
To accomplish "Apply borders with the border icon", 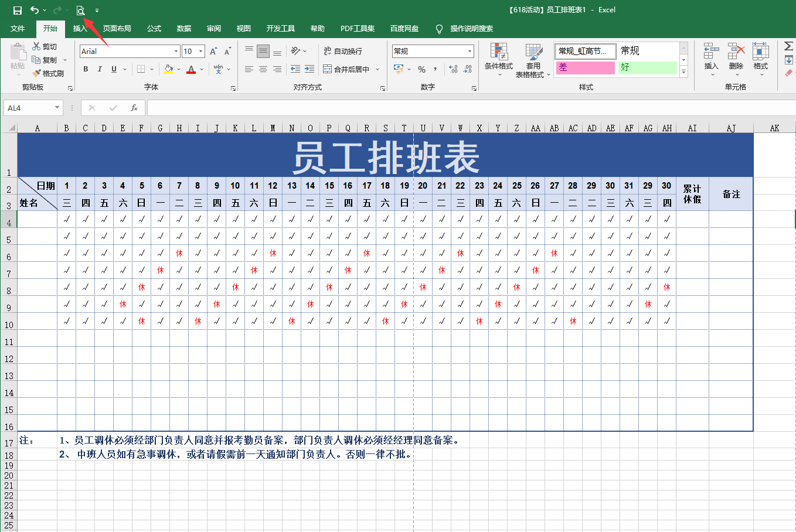I will coord(141,69).
